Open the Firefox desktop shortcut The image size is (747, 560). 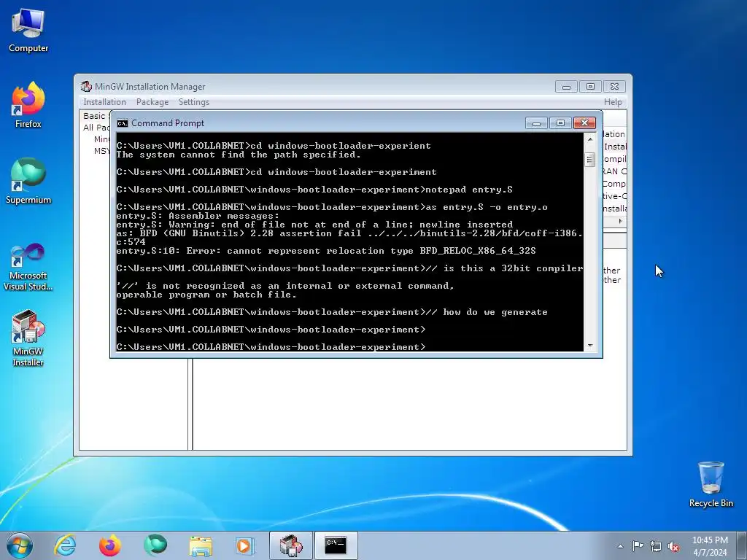[x=28, y=105]
